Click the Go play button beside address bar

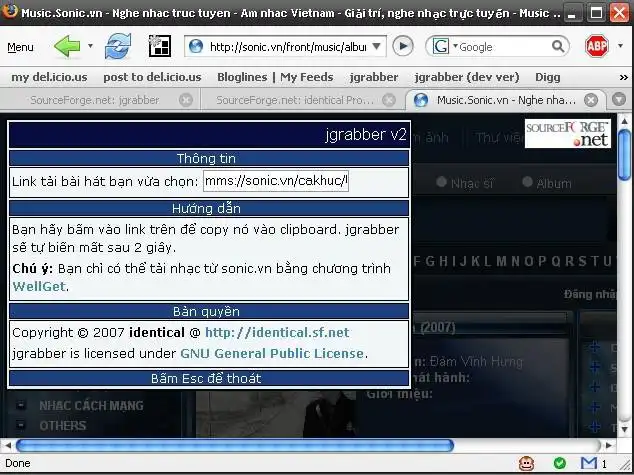point(403,46)
